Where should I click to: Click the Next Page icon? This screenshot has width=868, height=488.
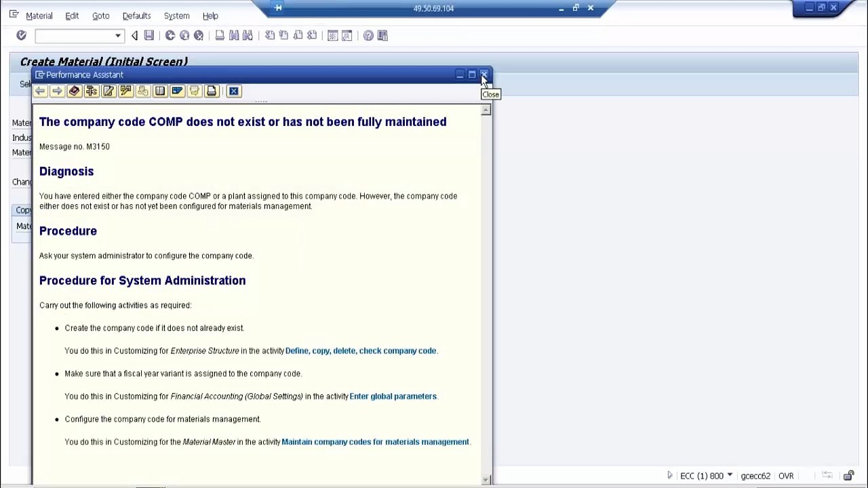(x=298, y=35)
